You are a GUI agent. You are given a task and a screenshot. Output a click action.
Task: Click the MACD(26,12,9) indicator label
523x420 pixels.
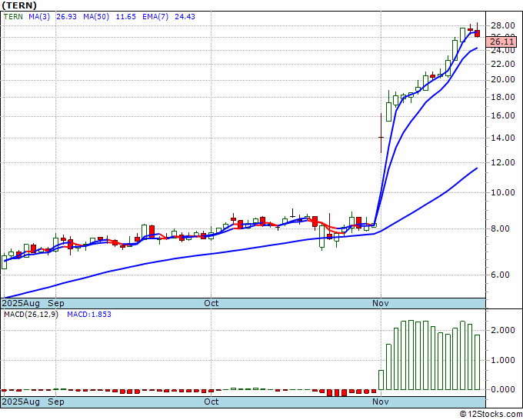pos(31,315)
